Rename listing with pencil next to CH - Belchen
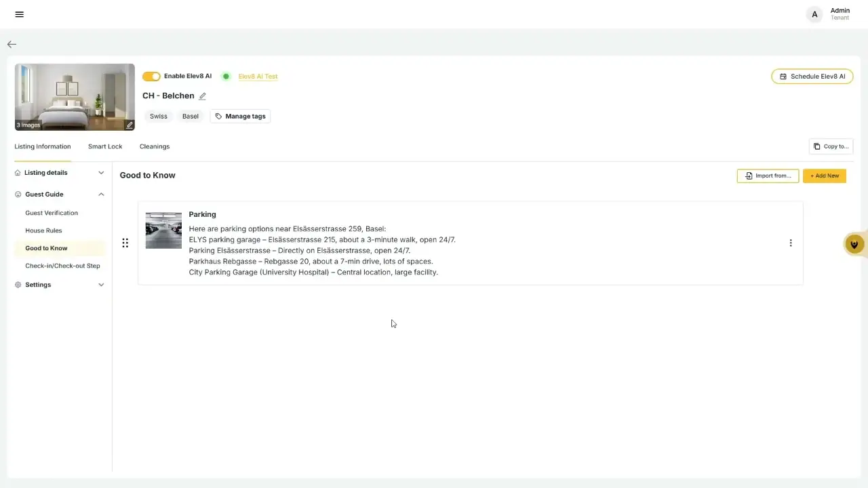Image resolution: width=868 pixels, height=488 pixels. pos(202,96)
